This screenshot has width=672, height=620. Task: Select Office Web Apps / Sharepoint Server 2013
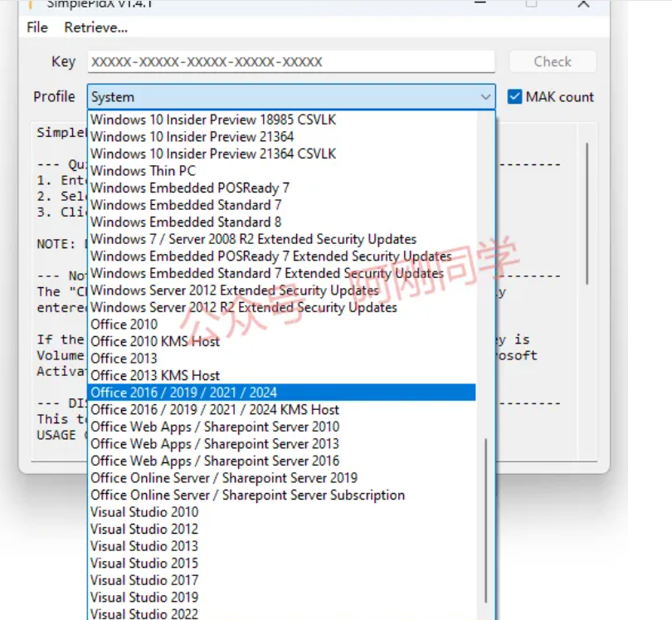tap(282, 444)
